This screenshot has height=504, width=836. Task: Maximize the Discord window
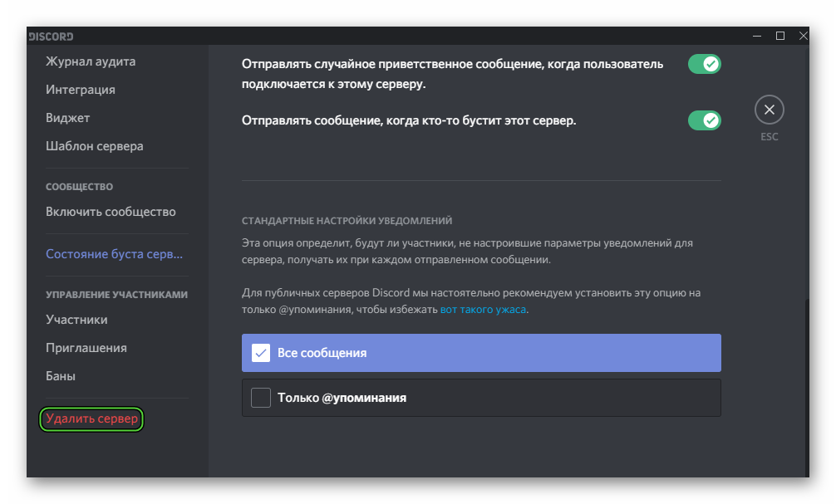(780, 36)
